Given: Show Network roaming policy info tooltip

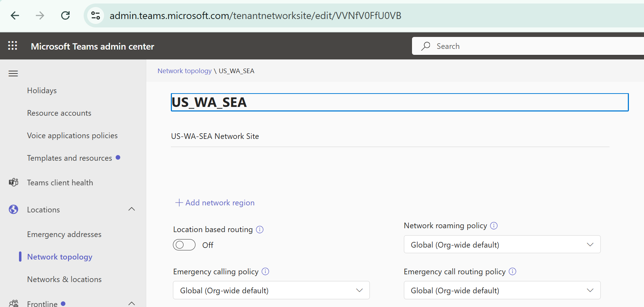Looking at the screenshot, I should click(494, 226).
